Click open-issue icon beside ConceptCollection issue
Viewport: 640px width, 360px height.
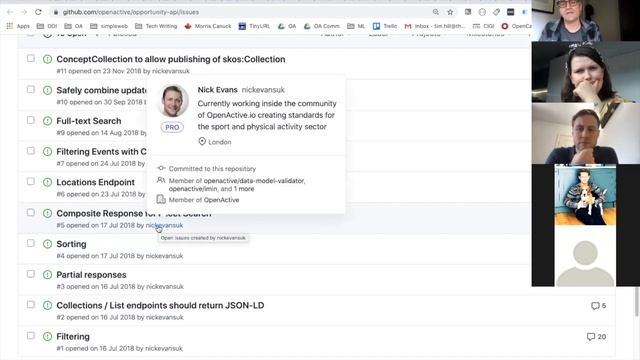pos(47,59)
